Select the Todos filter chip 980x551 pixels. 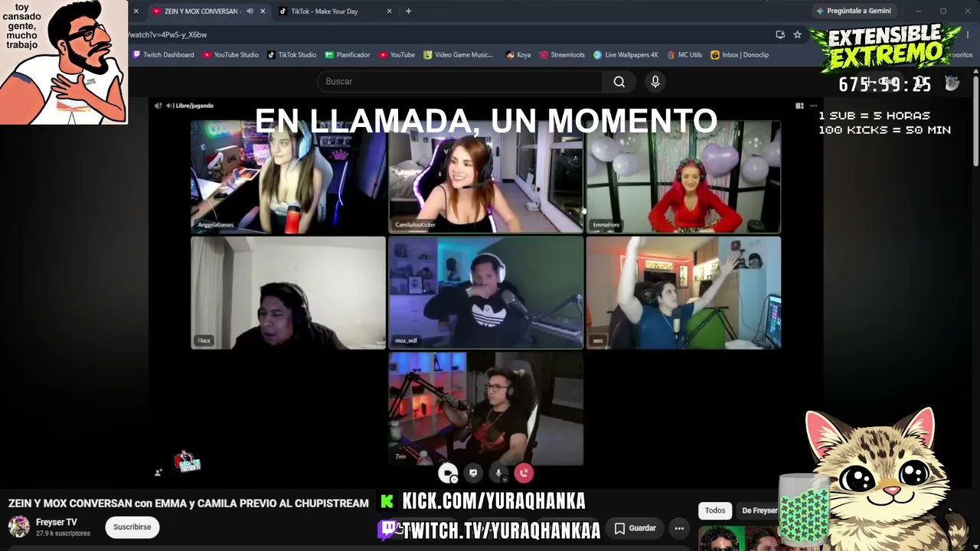point(715,510)
